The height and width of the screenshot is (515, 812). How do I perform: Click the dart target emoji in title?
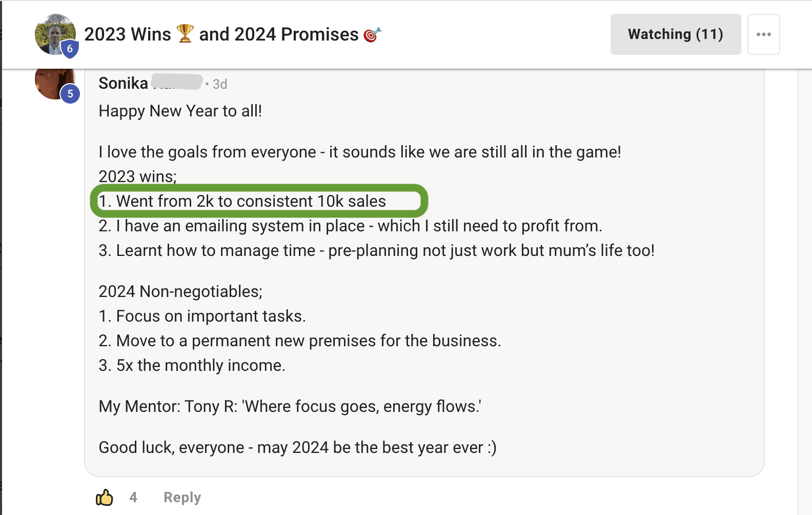click(372, 34)
